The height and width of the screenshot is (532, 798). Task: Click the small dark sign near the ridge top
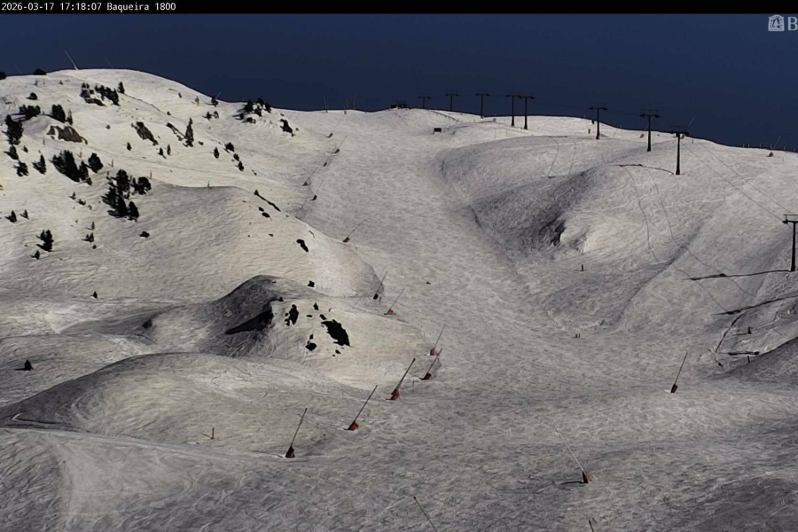pos(437,130)
